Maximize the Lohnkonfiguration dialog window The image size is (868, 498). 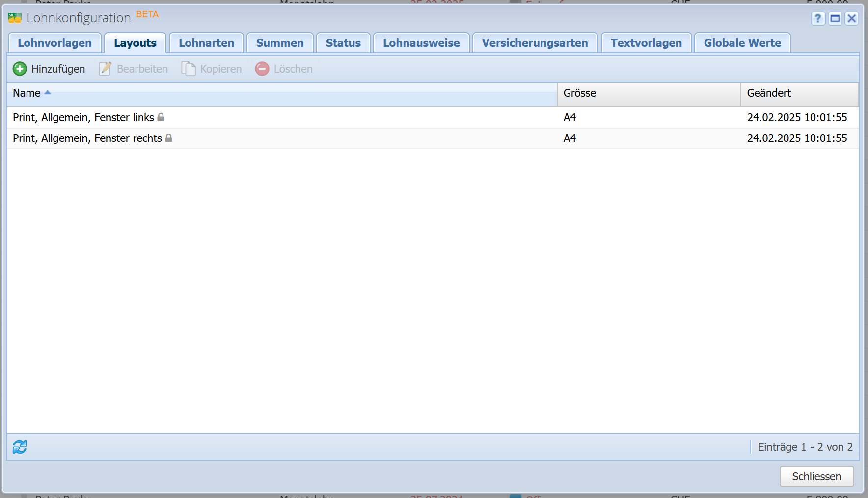[835, 19]
